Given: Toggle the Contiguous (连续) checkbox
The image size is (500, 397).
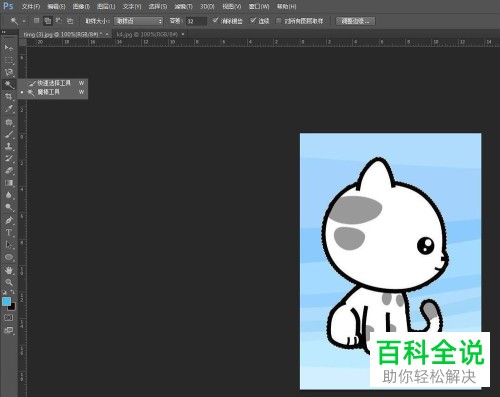Looking at the screenshot, I should click(253, 21).
